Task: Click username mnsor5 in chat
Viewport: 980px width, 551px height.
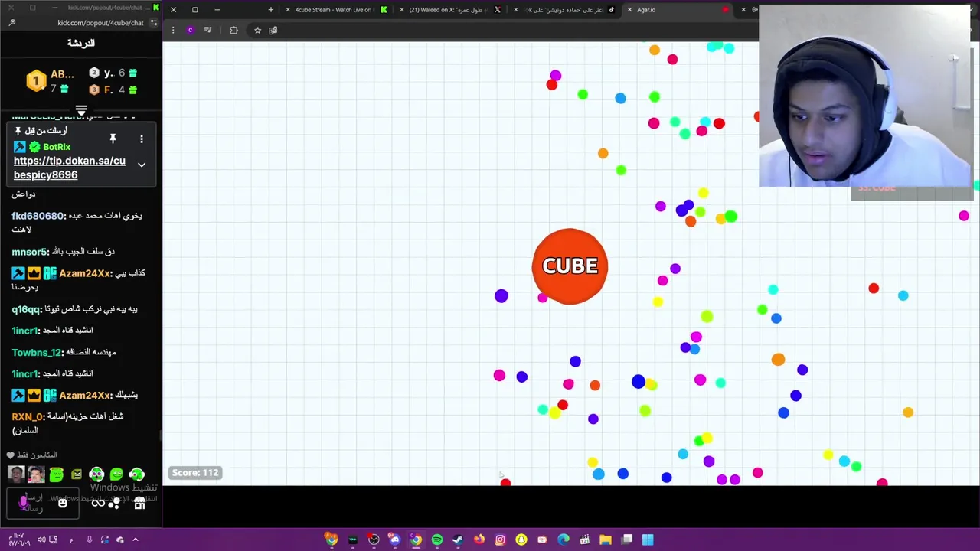Action: [x=30, y=252]
